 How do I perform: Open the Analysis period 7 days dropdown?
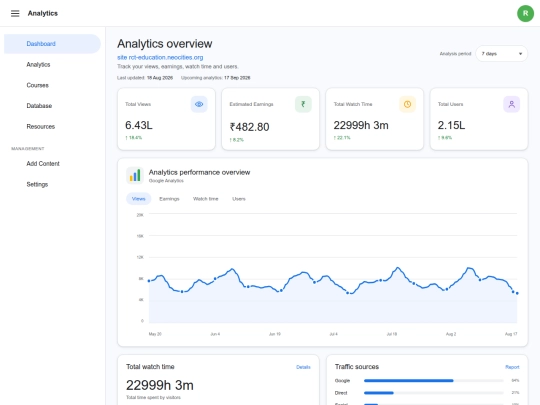tap(501, 54)
